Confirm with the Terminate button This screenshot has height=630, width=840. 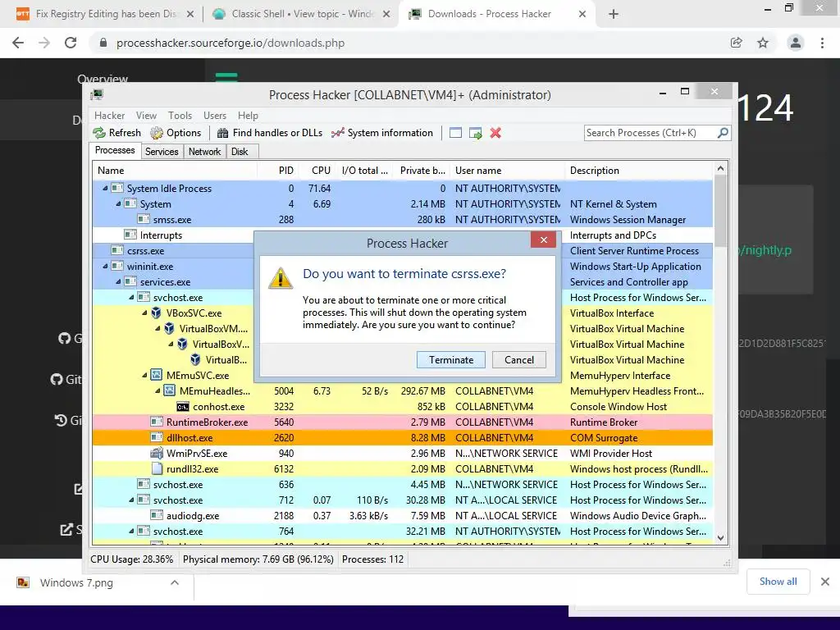[x=451, y=360]
